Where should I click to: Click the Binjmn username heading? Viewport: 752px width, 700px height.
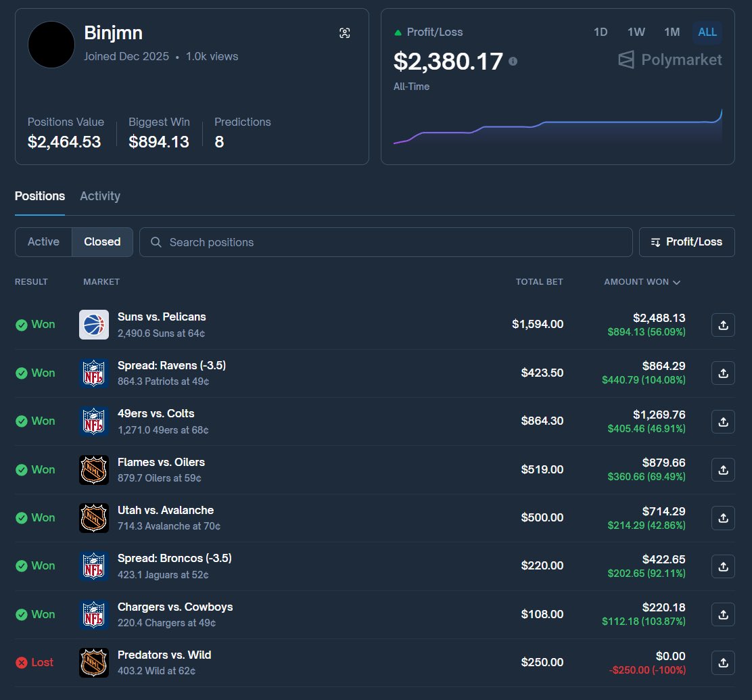113,33
